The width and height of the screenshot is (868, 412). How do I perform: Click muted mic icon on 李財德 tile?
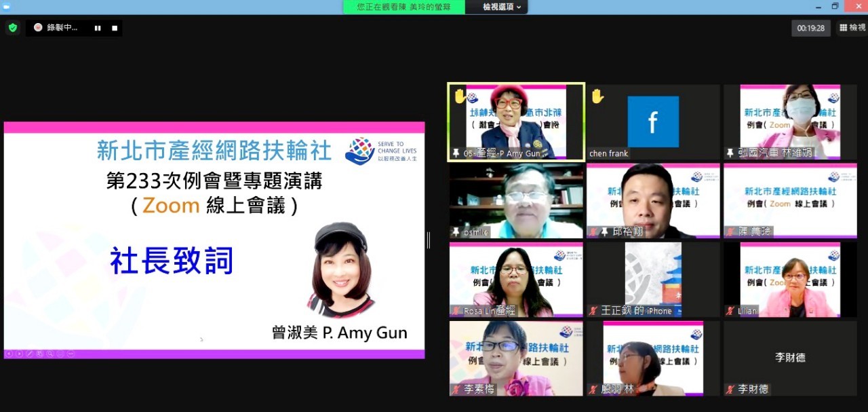[730, 390]
